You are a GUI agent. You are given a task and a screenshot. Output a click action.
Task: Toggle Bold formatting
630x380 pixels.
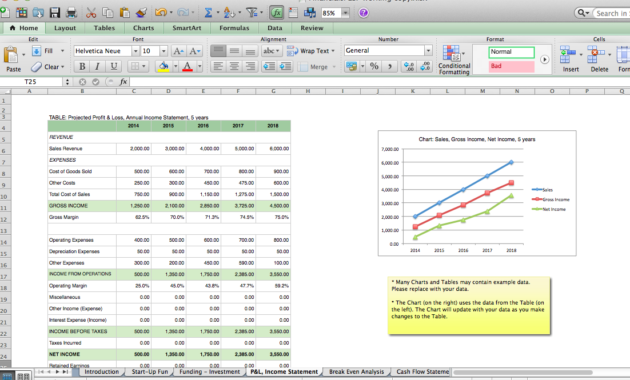pyautogui.click(x=82, y=66)
